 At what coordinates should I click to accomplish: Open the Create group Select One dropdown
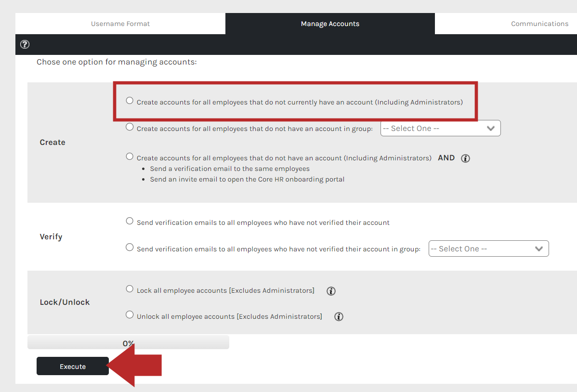[441, 128]
